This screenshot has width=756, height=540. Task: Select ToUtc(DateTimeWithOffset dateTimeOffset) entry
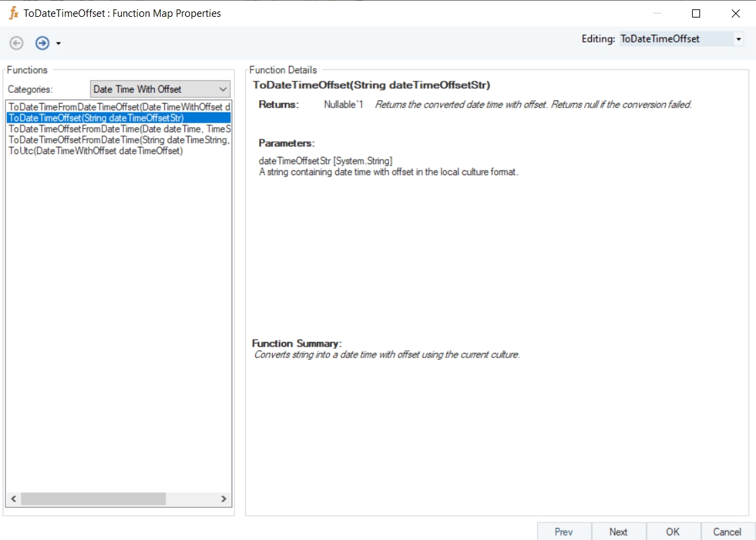point(119,151)
